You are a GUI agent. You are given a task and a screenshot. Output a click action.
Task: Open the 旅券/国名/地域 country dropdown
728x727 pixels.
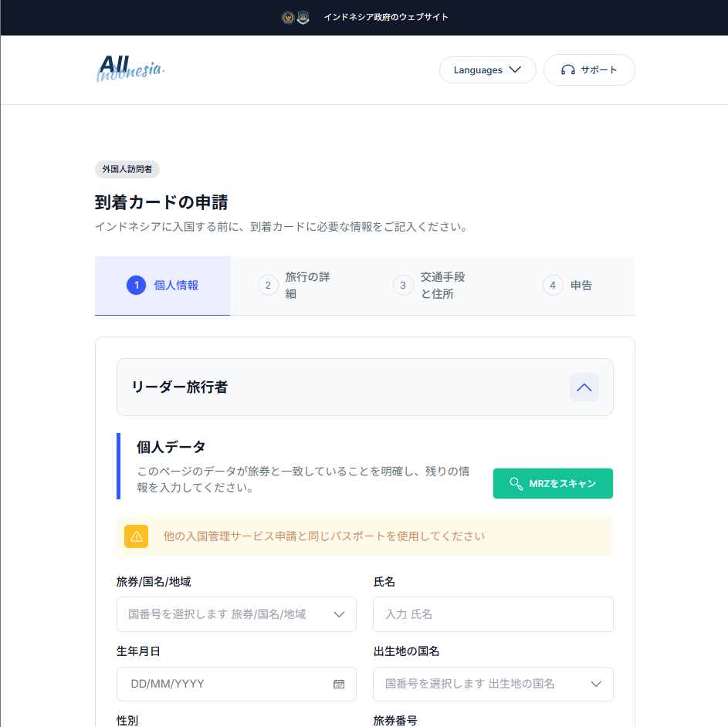pos(236,614)
